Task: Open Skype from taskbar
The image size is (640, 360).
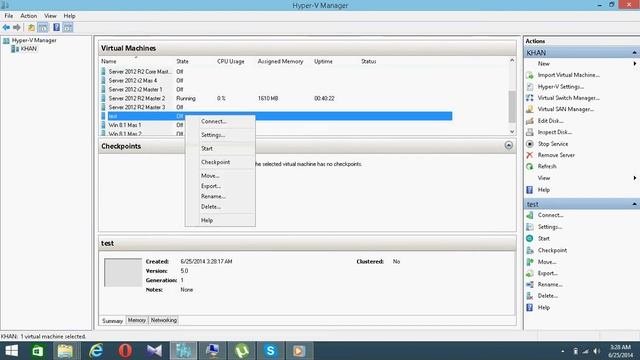Action: point(270,351)
